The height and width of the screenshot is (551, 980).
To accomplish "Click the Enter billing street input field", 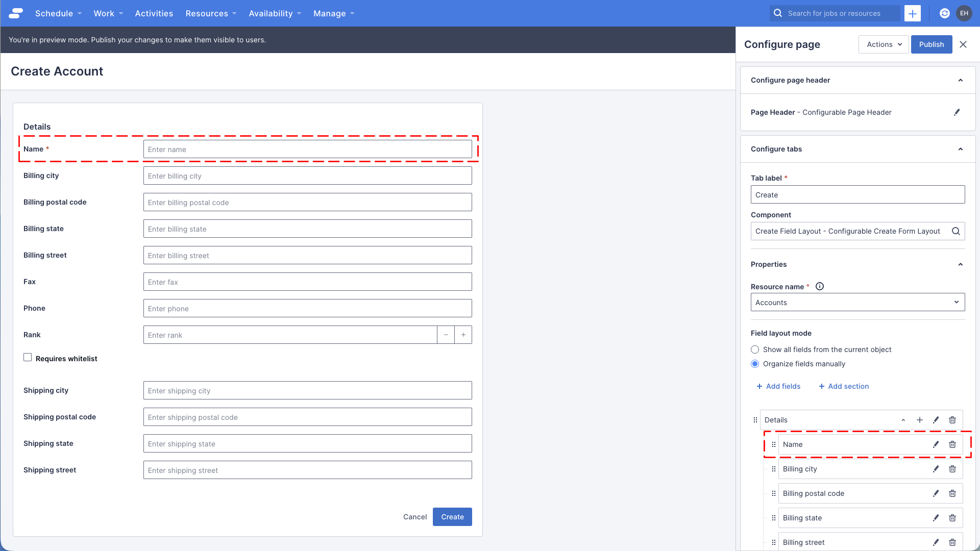I will [x=307, y=255].
